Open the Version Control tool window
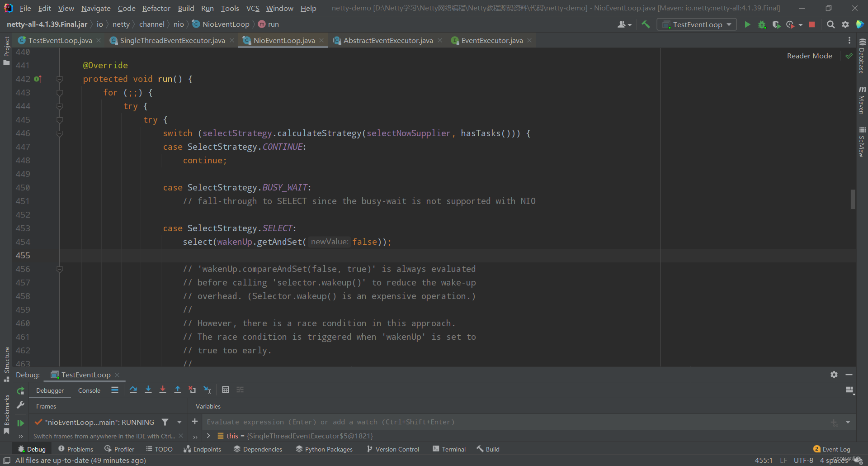 tap(393, 449)
